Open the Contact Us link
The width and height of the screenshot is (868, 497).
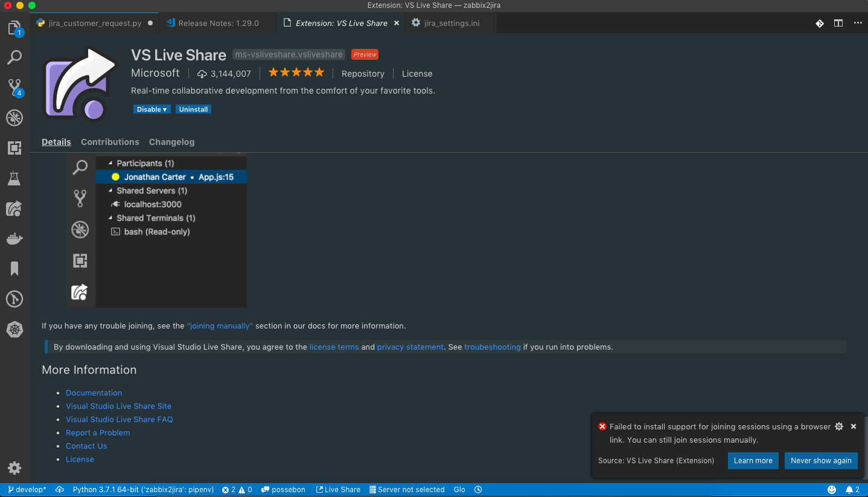pyautogui.click(x=86, y=446)
